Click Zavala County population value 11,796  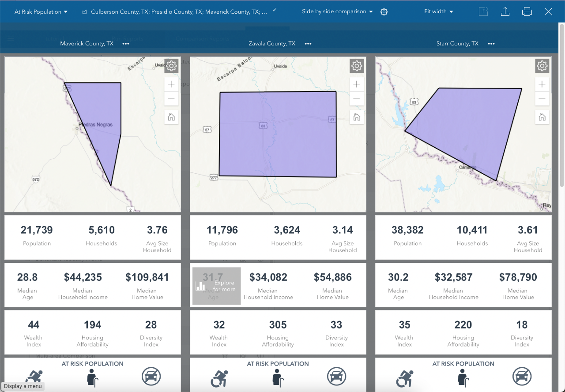tap(222, 230)
